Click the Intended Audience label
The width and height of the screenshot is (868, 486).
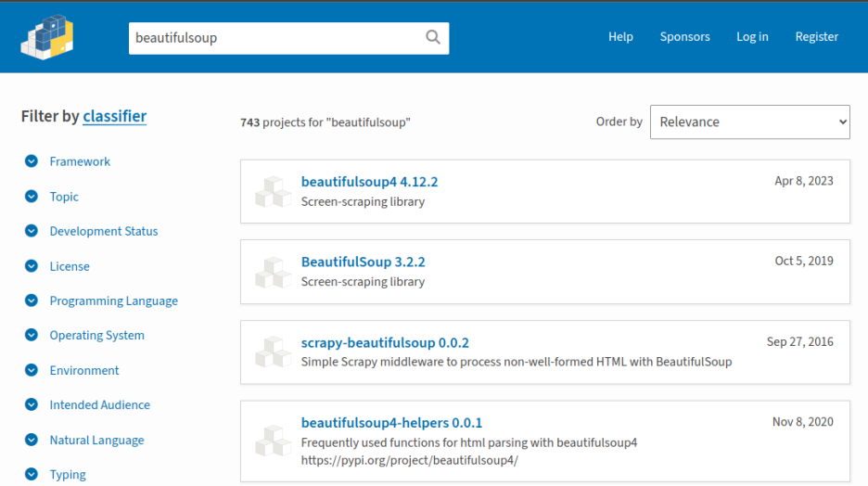point(99,404)
